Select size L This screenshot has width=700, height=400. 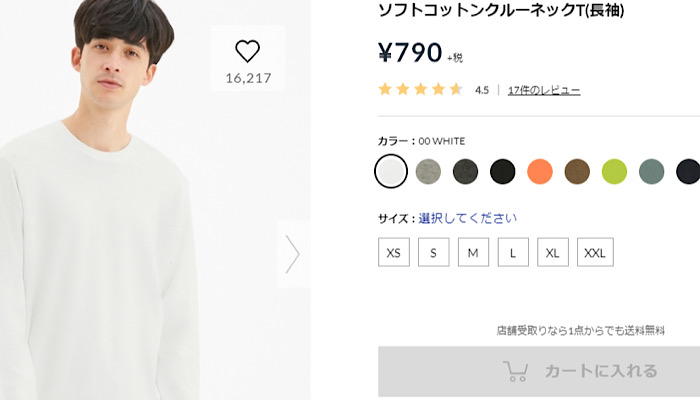pos(513,252)
